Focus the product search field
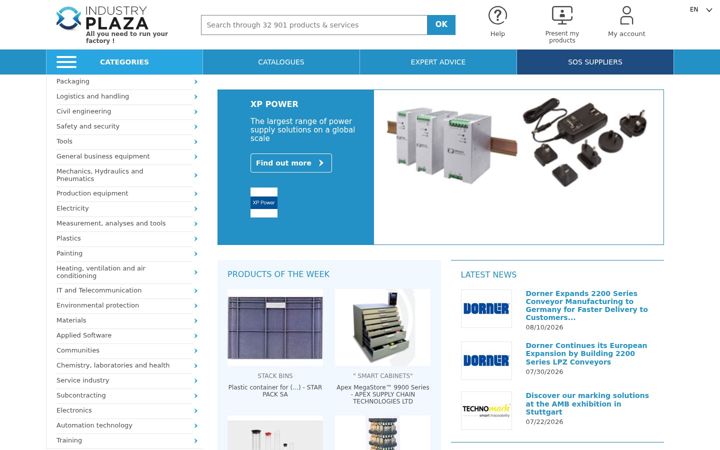Screen dimensions: 720x450 [x=314, y=25]
